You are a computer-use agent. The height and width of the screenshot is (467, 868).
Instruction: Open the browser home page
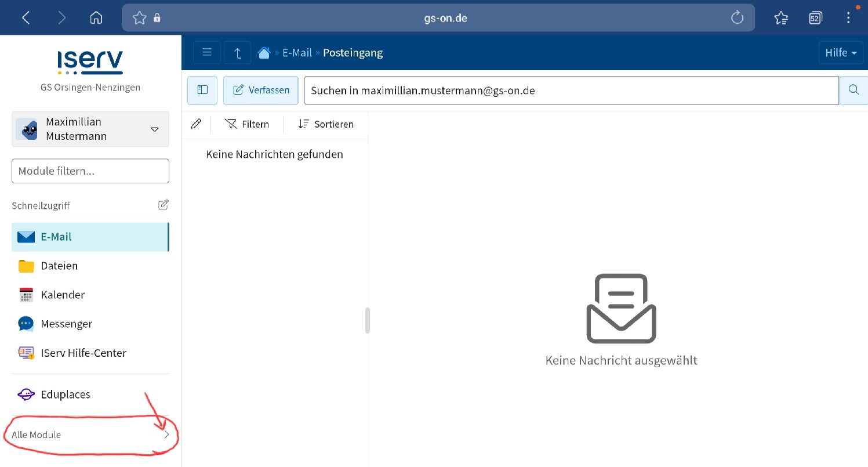96,18
